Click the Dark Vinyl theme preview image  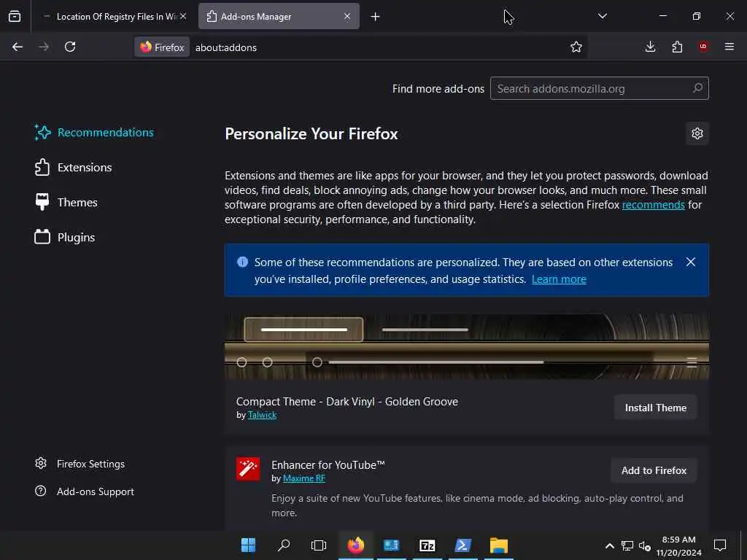pyautogui.click(x=467, y=346)
